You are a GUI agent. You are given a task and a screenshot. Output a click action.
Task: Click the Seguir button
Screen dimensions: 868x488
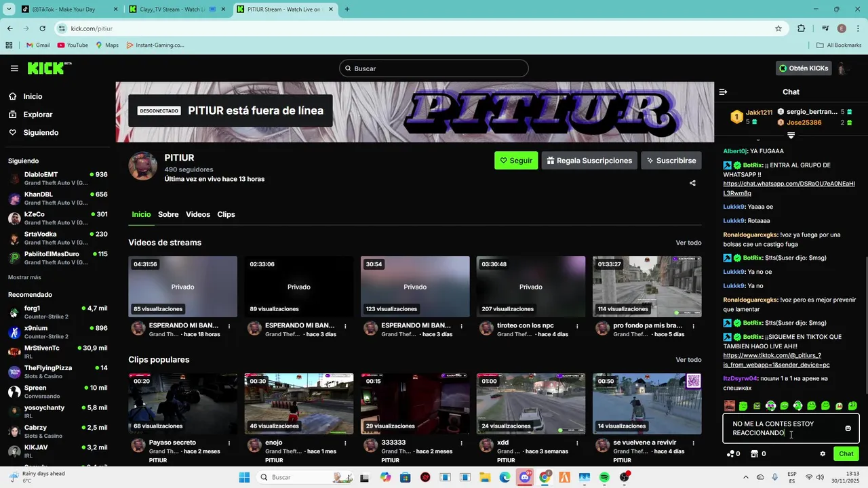pyautogui.click(x=516, y=161)
